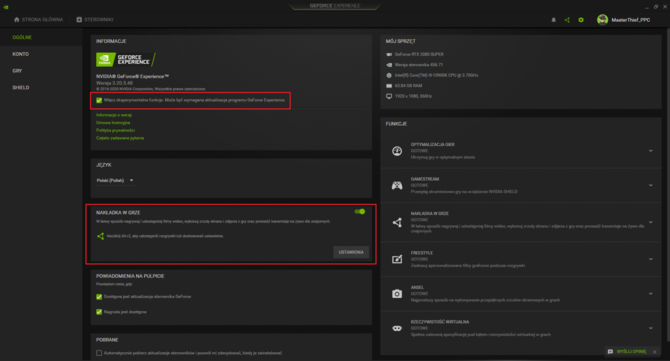670x361 pixels.
Task: Expand the Freestyle row chevron
Action: click(650, 259)
